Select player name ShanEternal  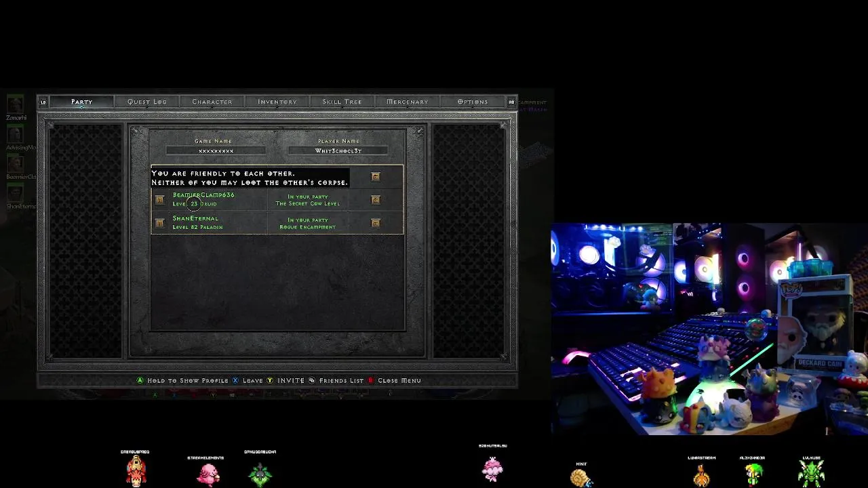click(x=195, y=219)
